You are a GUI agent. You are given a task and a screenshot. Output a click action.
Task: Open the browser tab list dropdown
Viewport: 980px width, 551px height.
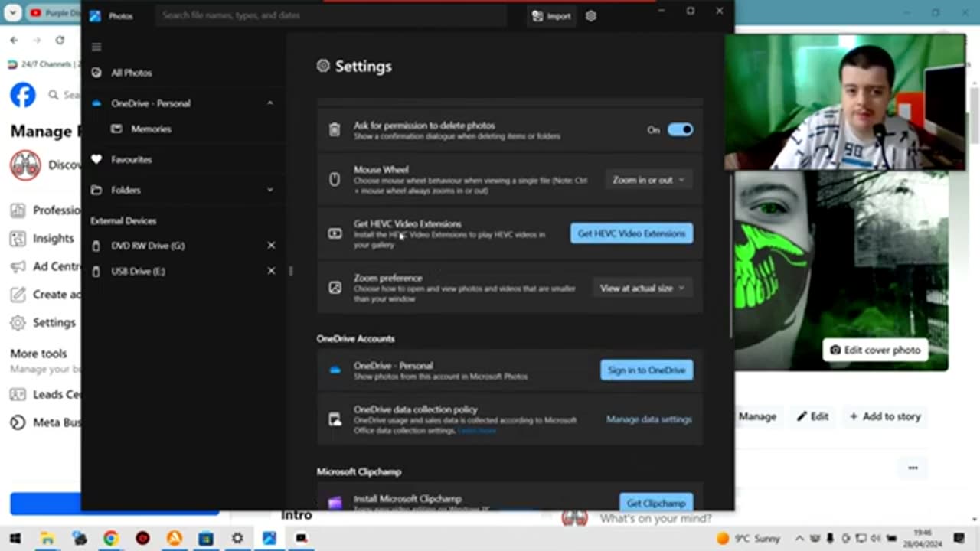click(12, 13)
